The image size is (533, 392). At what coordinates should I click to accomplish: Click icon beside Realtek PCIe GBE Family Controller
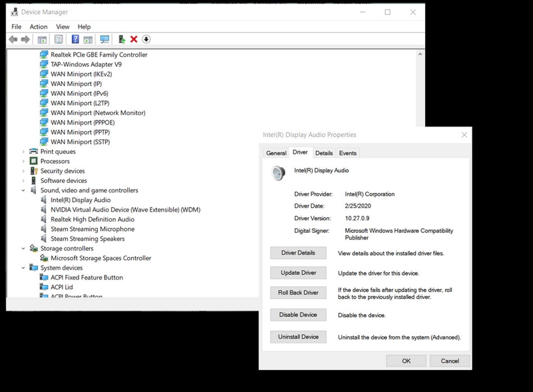[x=44, y=55]
